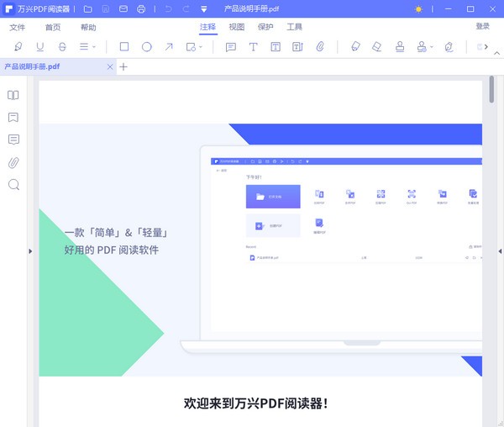The width and height of the screenshot is (504, 427).
Task: Select the text box tool
Action: 276,47
